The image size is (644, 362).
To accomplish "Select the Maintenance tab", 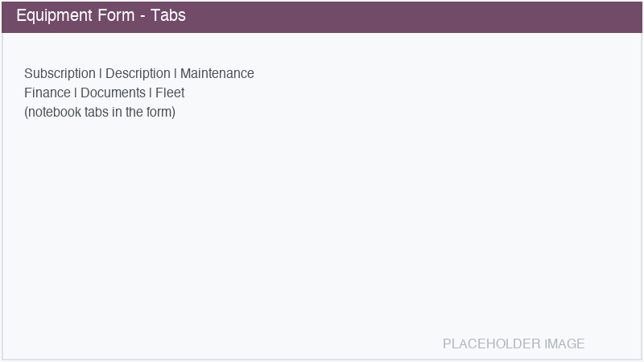I will (217, 73).
